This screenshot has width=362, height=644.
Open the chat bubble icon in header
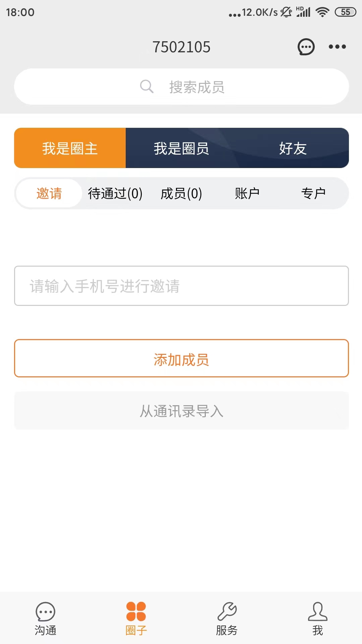coord(306,47)
